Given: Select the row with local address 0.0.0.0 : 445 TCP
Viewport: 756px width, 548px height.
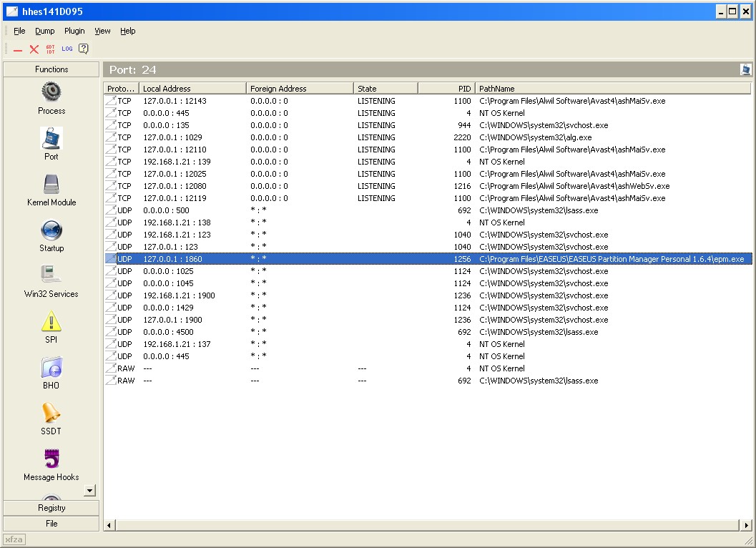Looking at the screenshot, I should pyautogui.click(x=428, y=113).
